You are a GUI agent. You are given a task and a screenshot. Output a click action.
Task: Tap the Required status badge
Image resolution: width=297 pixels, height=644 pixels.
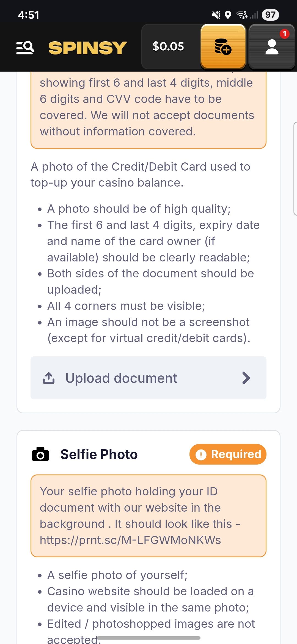(x=228, y=454)
